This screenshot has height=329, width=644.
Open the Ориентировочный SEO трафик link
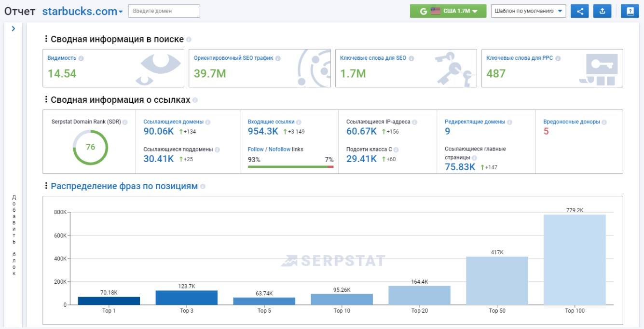(233, 58)
